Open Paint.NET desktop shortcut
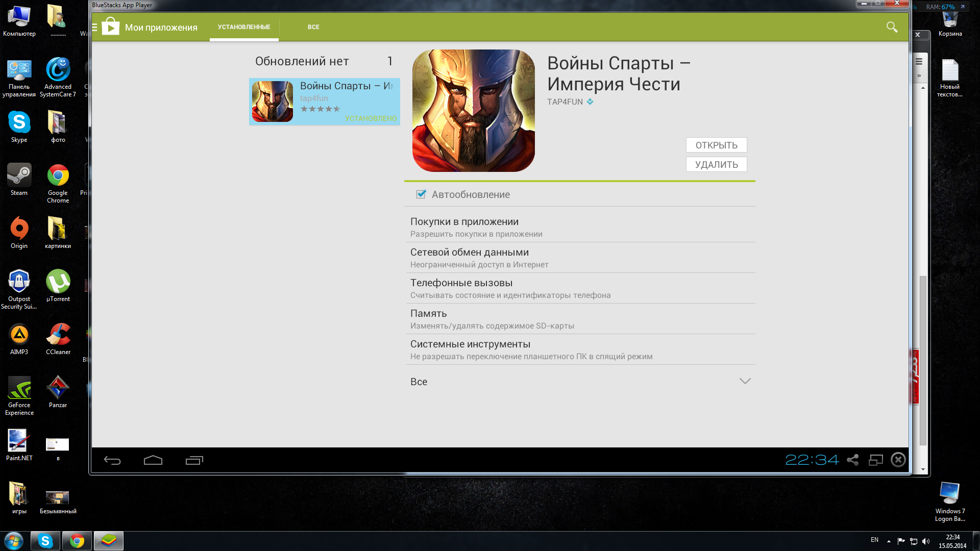This screenshot has height=551, width=980. tap(19, 445)
